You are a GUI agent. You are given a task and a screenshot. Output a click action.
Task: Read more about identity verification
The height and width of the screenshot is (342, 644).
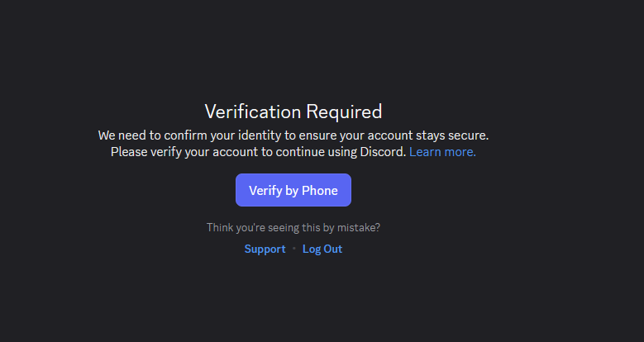[442, 152]
